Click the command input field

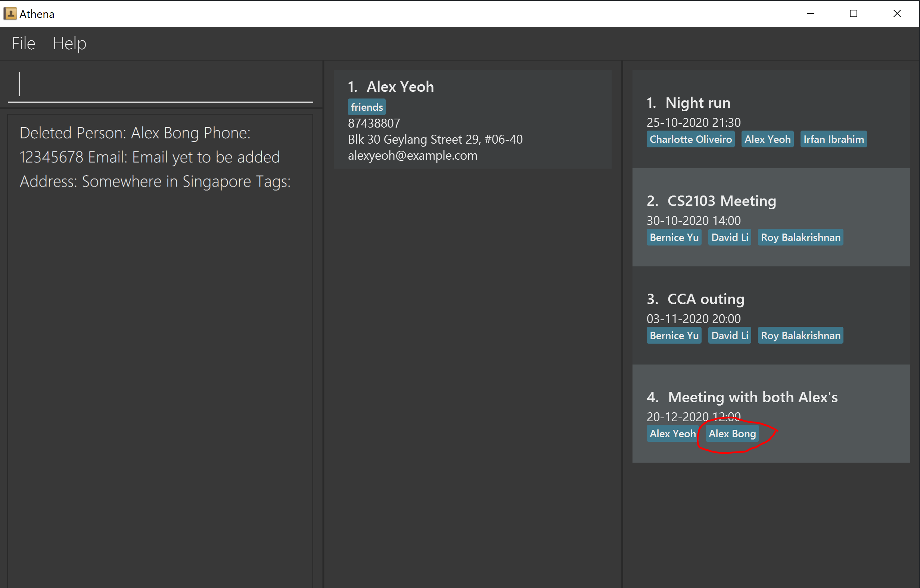coord(161,85)
